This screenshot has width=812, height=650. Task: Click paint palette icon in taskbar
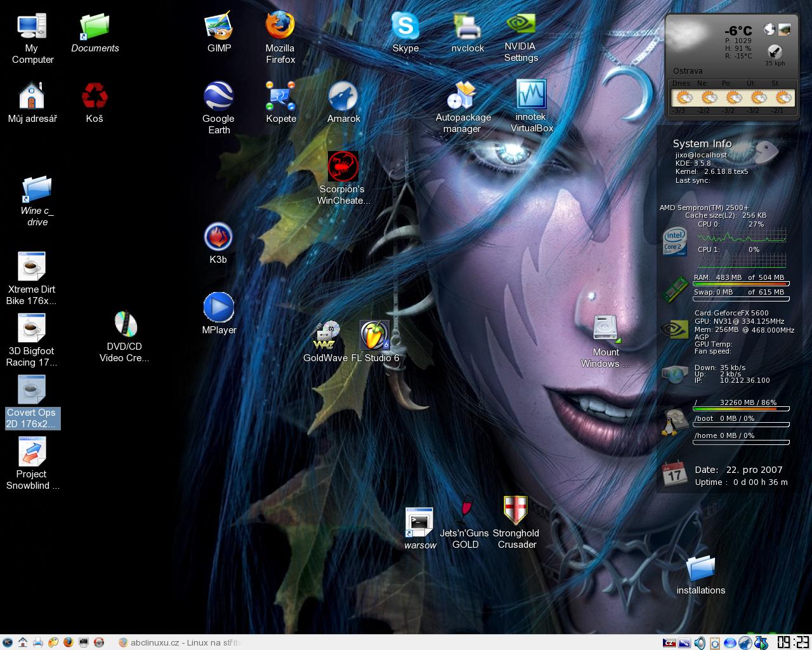(53, 642)
